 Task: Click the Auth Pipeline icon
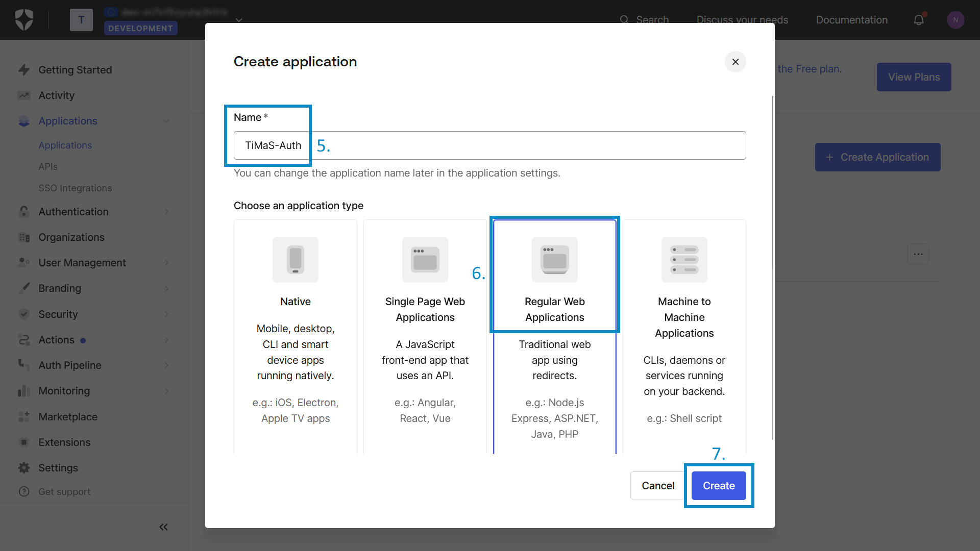coord(23,365)
